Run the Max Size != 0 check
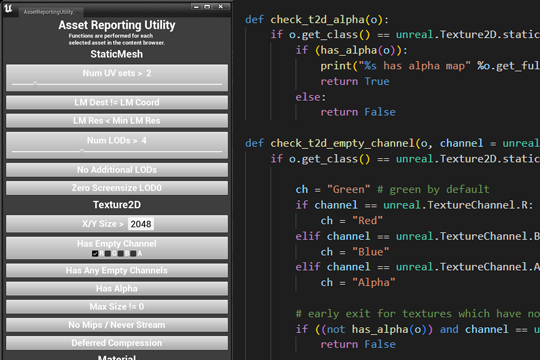The width and height of the screenshot is (540, 360). pyautogui.click(x=117, y=307)
